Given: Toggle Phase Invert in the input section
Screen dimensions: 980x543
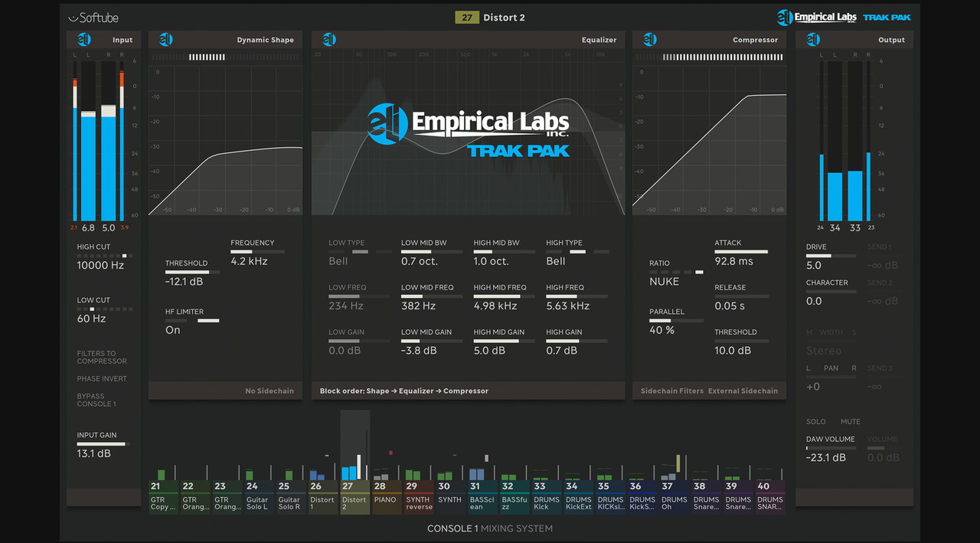Looking at the screenshot, I should tap(102, 379).
